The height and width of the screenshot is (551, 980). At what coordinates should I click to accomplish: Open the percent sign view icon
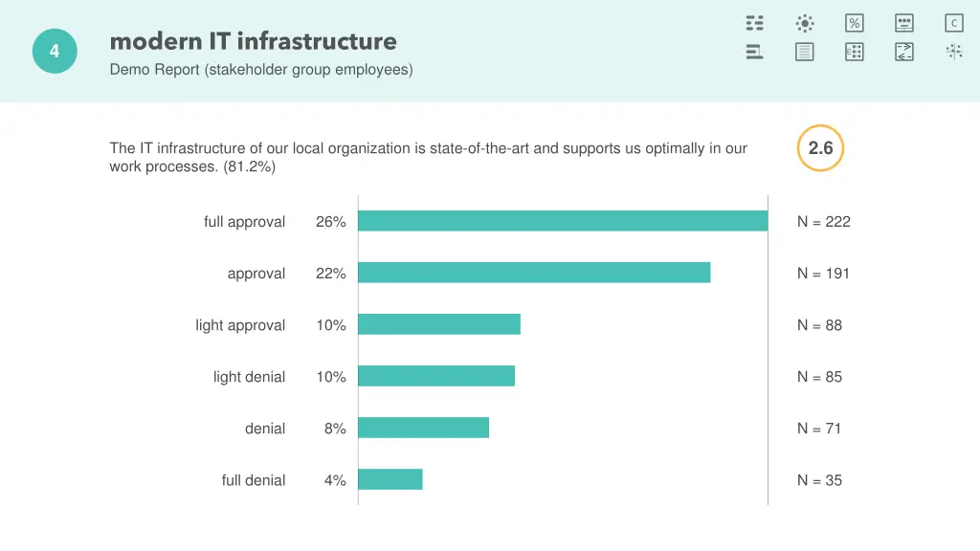[855, 24]
